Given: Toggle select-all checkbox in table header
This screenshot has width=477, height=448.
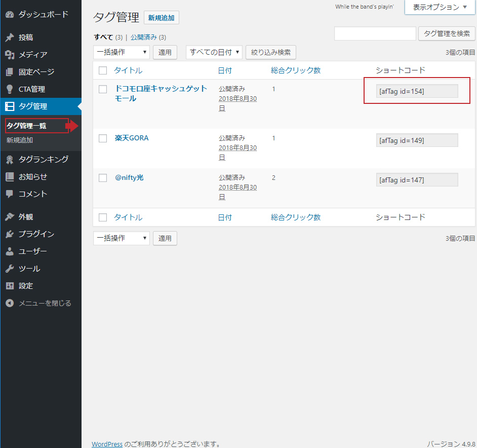Looking at the screenshot, I should [x=103, y=70].
